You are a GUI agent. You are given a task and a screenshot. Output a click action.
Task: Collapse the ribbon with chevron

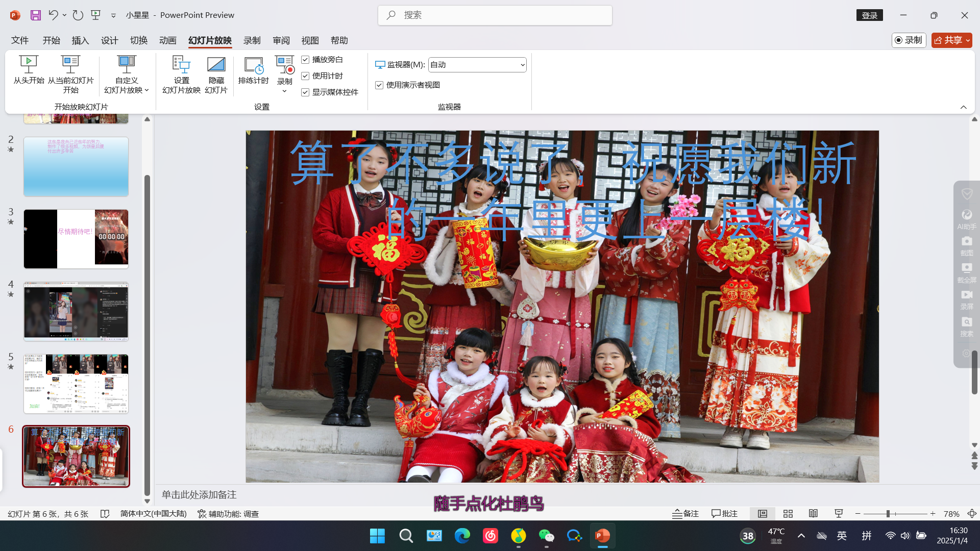tap(963, 107)
